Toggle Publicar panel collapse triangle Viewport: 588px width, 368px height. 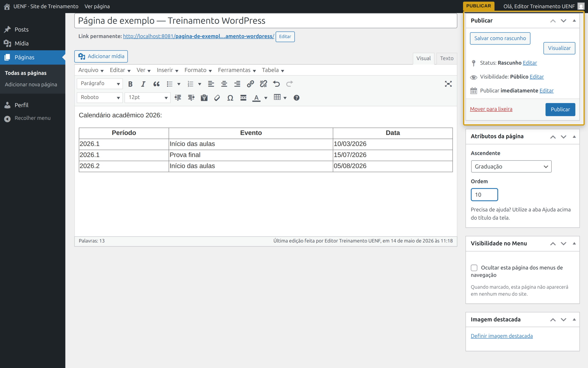pyautogui.click(x=574, y=21)
